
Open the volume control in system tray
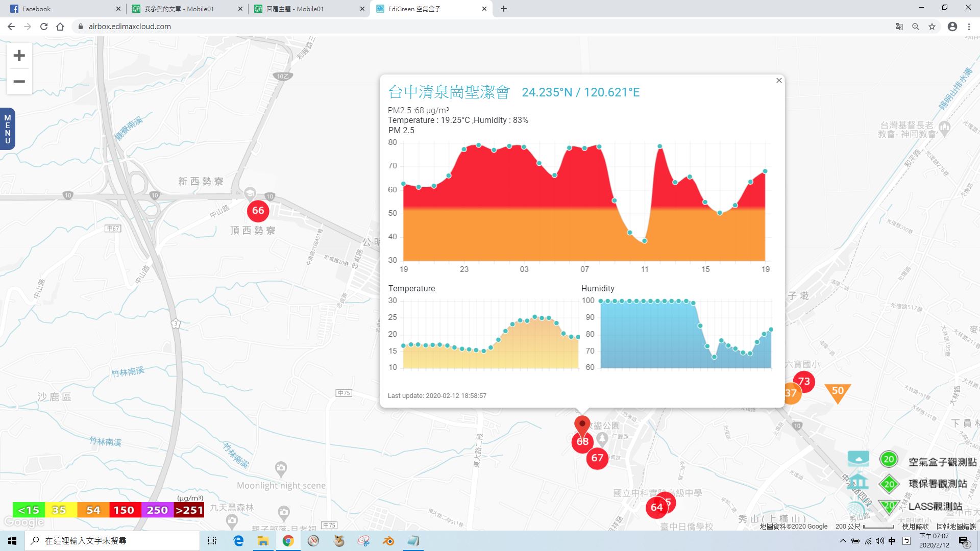tap(879, 541)
